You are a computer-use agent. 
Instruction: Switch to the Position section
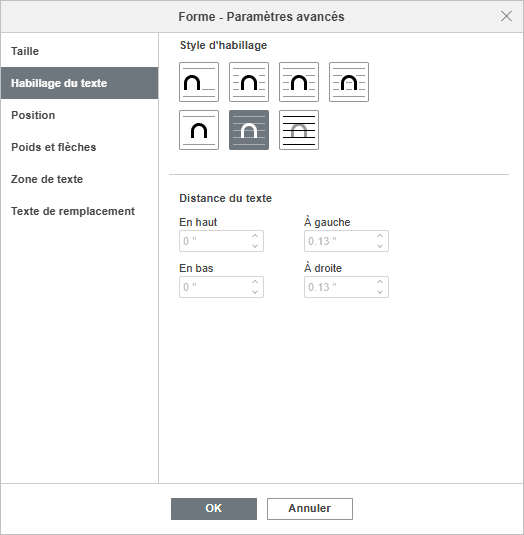[79, 115]
